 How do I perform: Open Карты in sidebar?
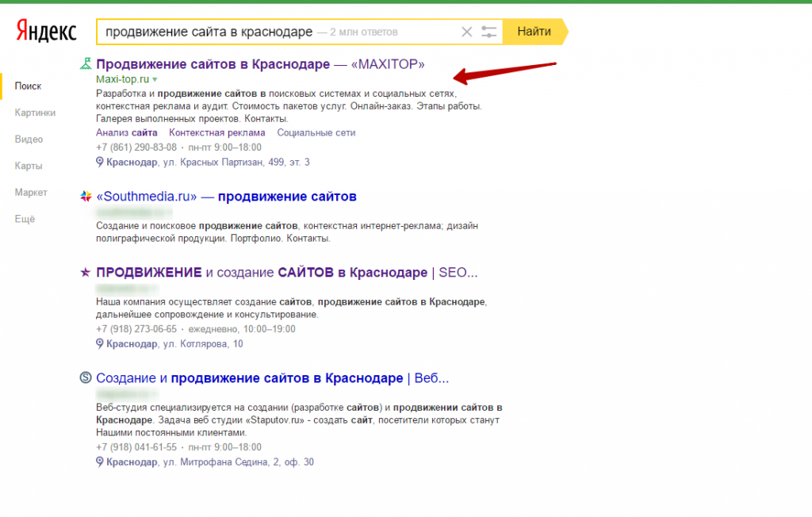coord(28,166)
